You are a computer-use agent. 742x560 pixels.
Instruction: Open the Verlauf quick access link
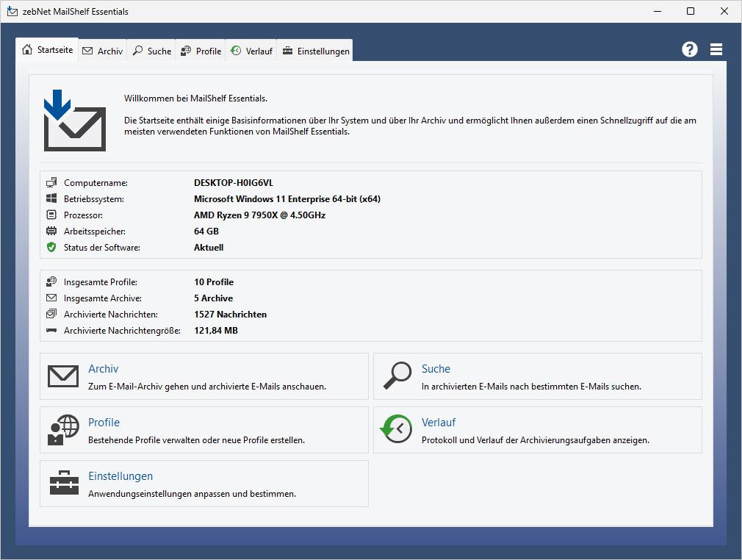click(x=439, y=423)
